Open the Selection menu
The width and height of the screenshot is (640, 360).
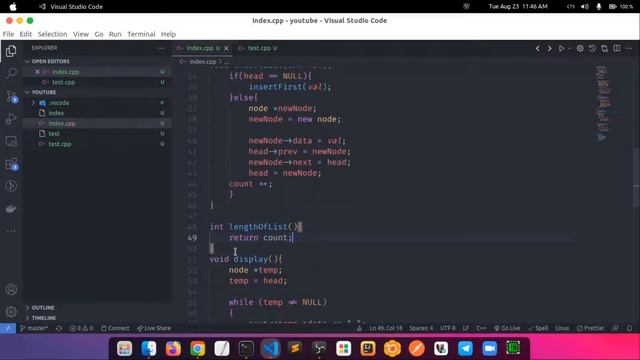click(x=52, y=34)
